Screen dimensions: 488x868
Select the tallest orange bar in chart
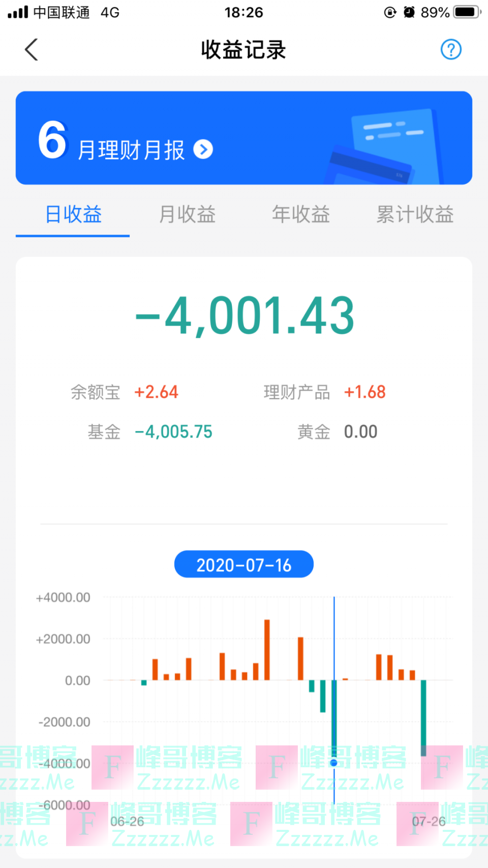coord(267,650)
